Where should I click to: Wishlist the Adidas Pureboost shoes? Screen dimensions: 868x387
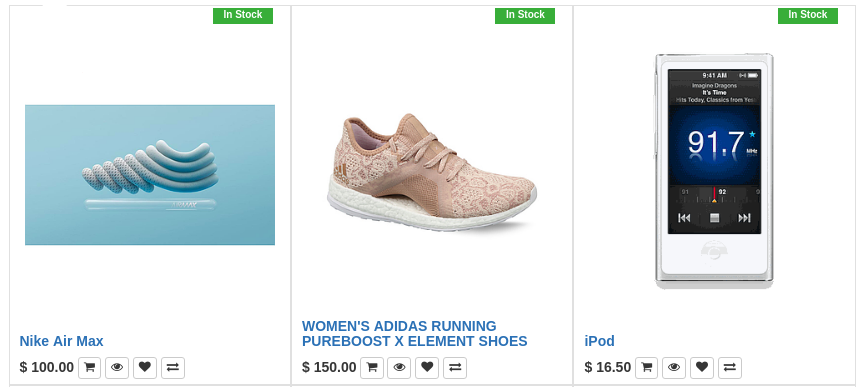tap(427, 368)
